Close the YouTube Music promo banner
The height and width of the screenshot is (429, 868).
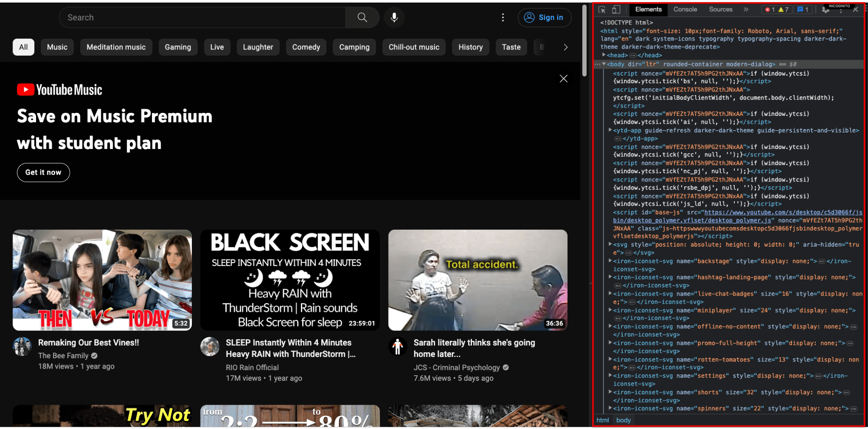[x=564, y=79]
